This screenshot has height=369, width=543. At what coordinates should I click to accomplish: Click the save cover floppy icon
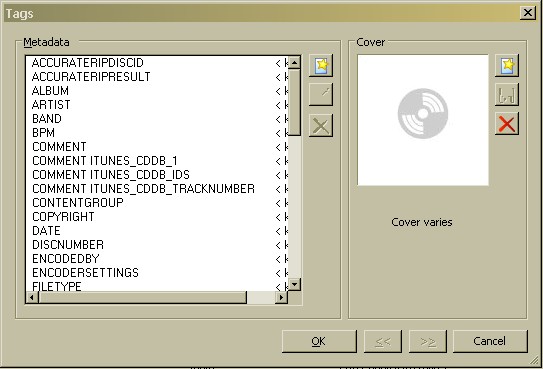point(507,94)
